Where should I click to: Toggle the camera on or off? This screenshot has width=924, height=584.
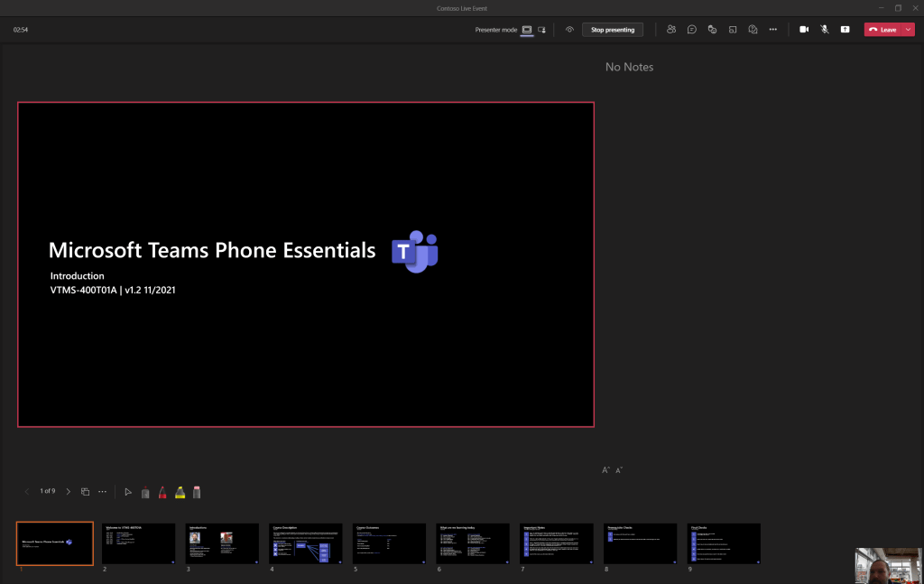pos(803,30)
